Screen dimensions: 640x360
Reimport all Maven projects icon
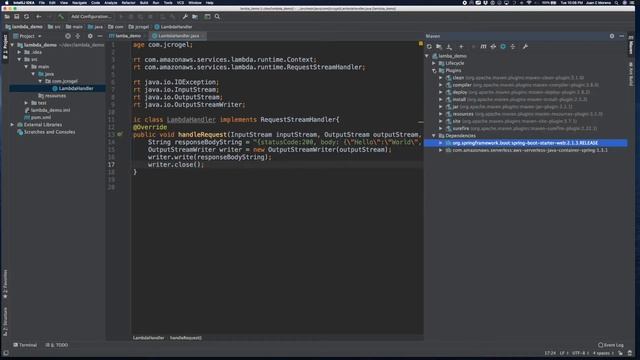point(429,47)
